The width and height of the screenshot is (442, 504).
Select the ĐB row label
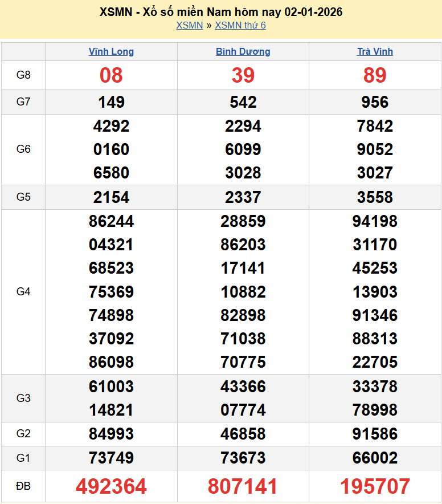pyautogui.click(x=23, y=486)
